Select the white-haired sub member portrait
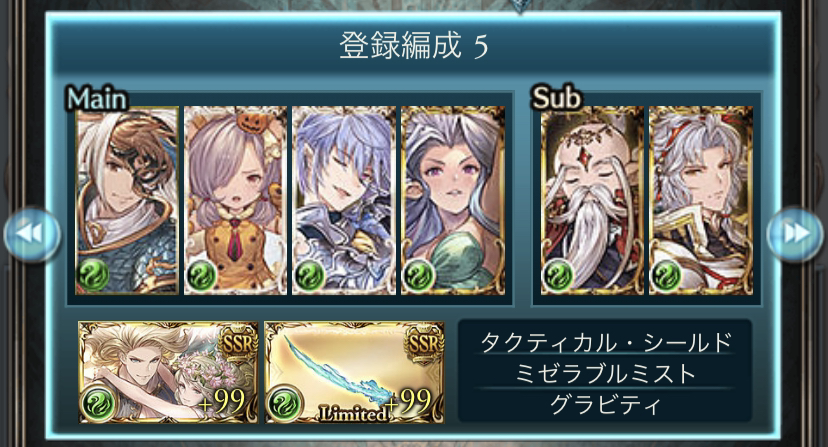The height and width of the screenshot is (447, 828). click(x=701, y=200)
